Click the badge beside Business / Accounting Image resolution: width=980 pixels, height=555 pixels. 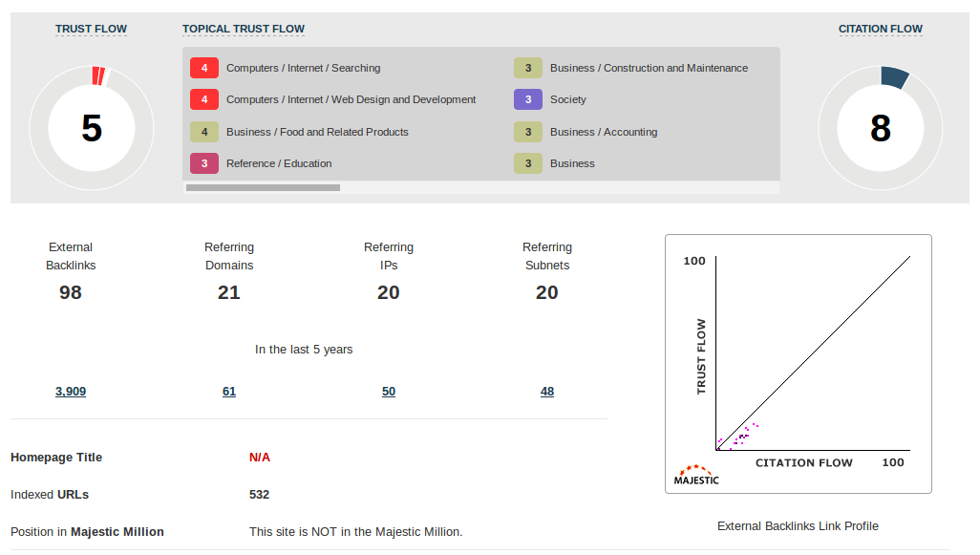click(528, 132)
